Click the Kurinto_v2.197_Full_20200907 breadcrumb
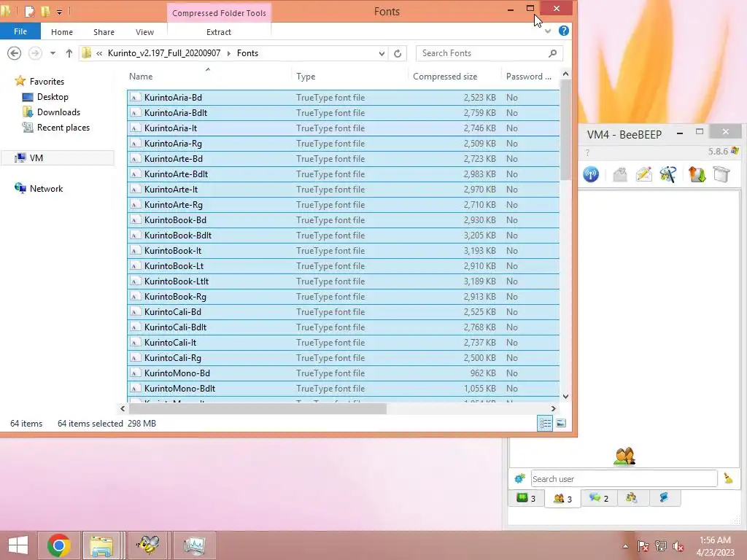Image resolution: width=747 pixels, height=560 pixels. coord(164,53)
